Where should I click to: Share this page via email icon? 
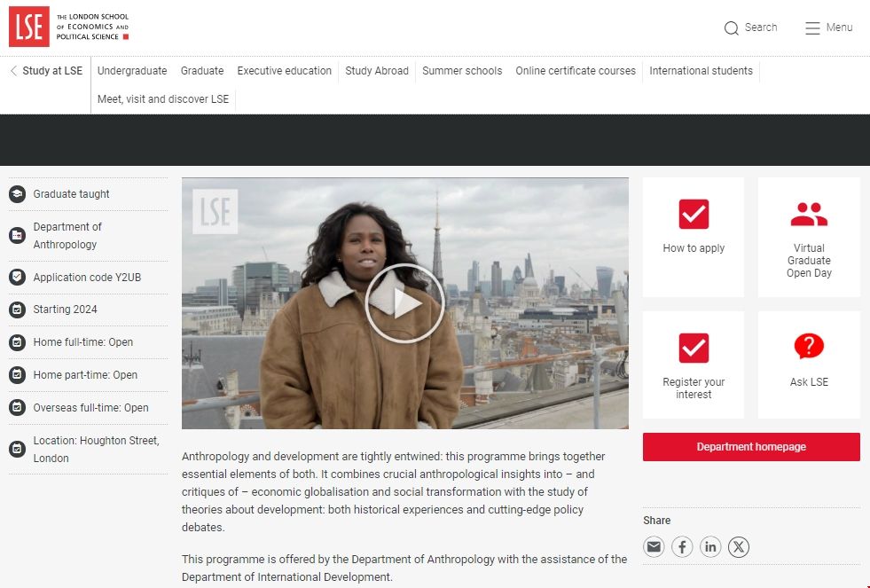tap(654, 547)
